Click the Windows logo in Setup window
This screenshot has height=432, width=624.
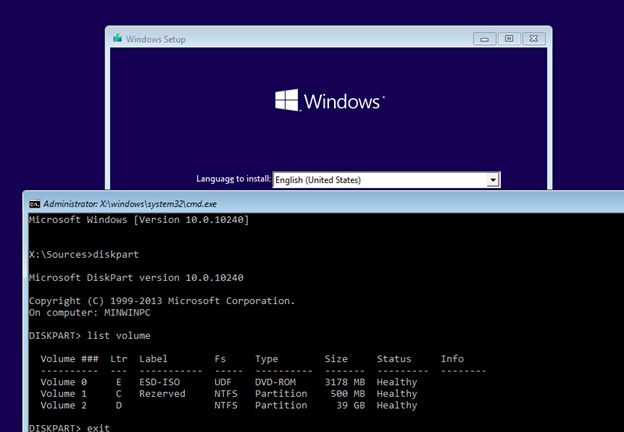tap(330, 100)
